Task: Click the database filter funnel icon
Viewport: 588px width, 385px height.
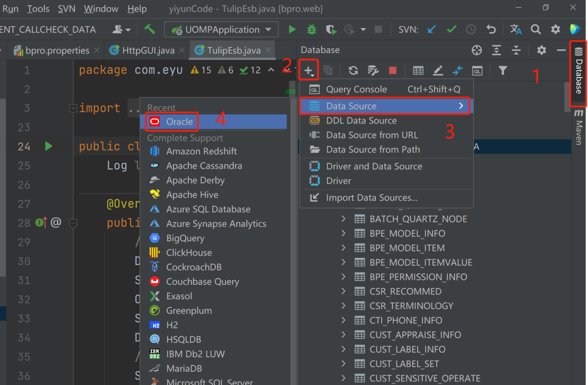Action: [x=503, y=71]
